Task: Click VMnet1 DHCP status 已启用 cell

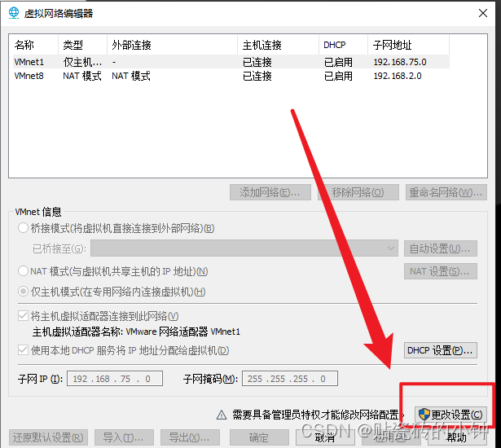Action: click(338, 62)
